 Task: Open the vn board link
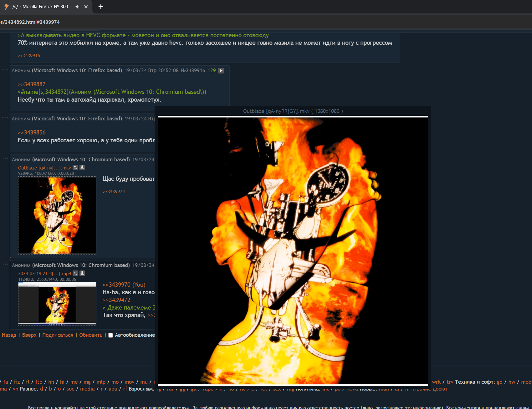(x=15, y=389)
